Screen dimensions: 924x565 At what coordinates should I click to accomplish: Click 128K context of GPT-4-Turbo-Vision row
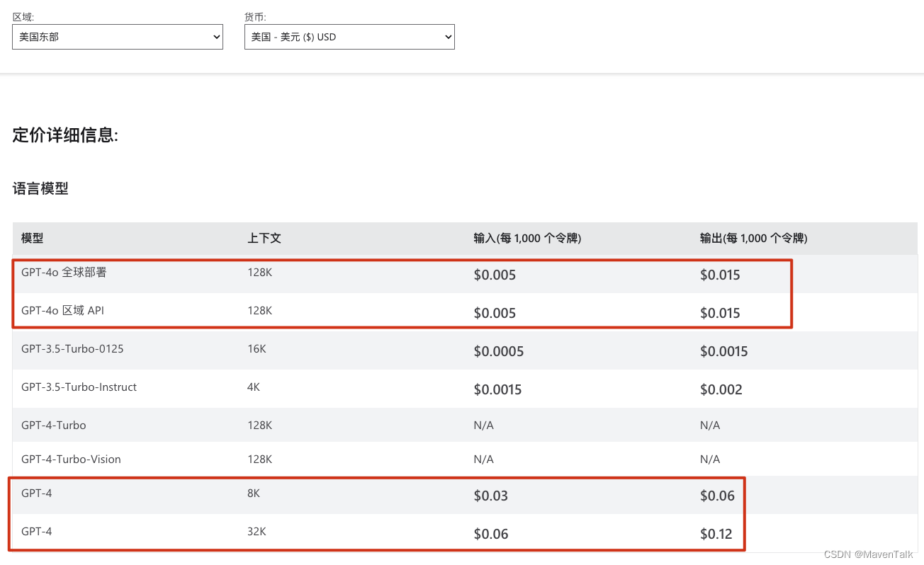pyautogui.click(x=260, y=459)
